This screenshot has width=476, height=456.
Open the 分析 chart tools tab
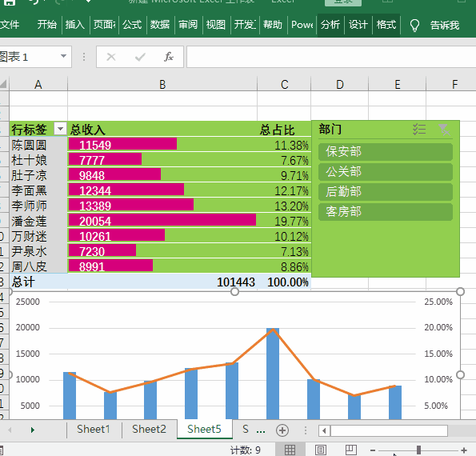point(330,25)
